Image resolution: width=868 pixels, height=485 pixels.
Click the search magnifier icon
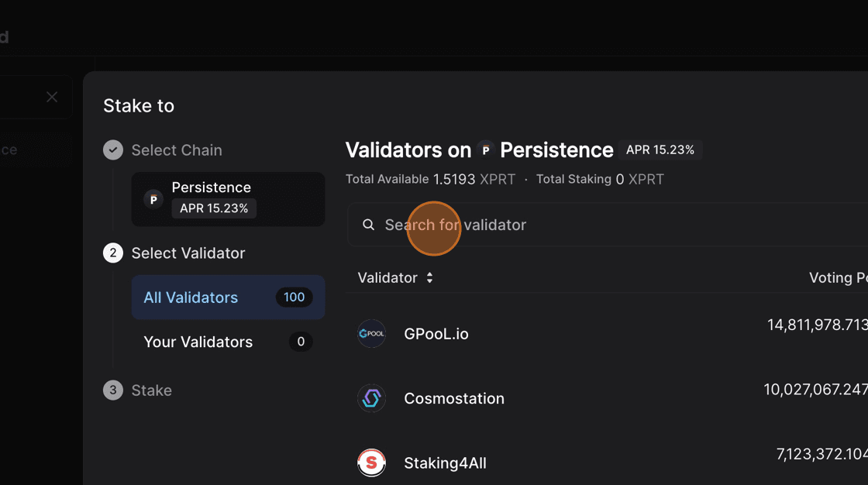(369, 225)
